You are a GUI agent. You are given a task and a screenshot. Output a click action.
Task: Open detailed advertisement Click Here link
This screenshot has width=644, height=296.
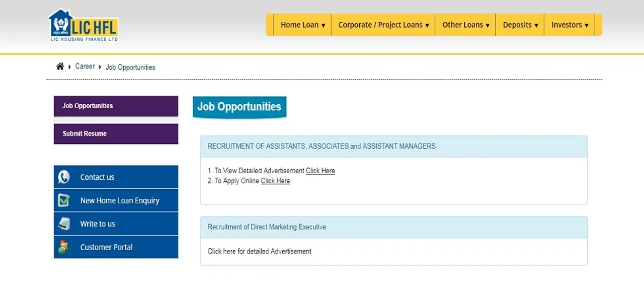320,171
